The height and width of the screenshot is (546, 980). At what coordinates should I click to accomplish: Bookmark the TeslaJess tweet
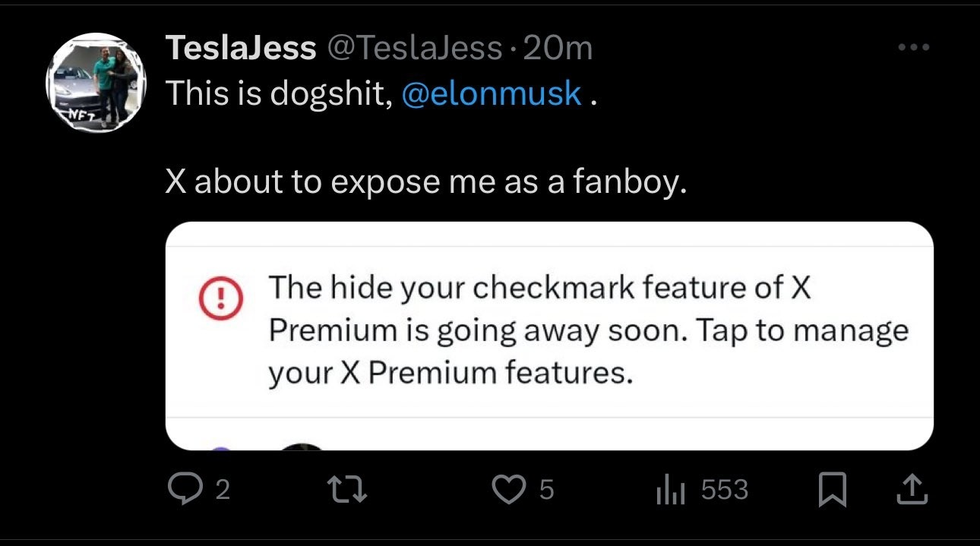pos(833,491)
